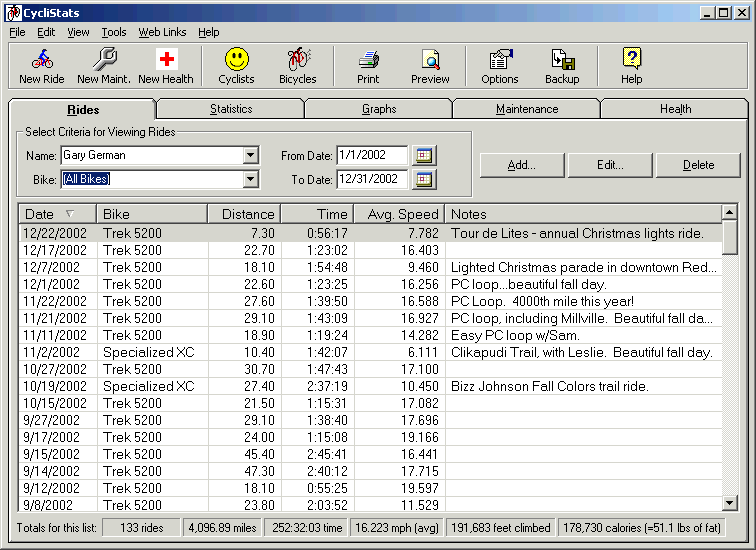Open the Web Links menu
This screenshot has width=756, height=550.
click(162, 32)
